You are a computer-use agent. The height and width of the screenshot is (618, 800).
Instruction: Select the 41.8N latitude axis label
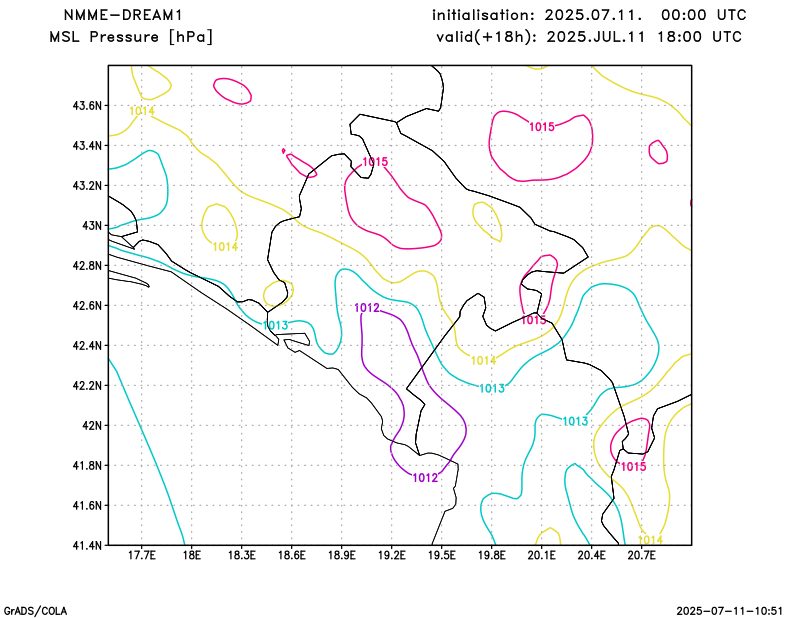tap(87, 465)
